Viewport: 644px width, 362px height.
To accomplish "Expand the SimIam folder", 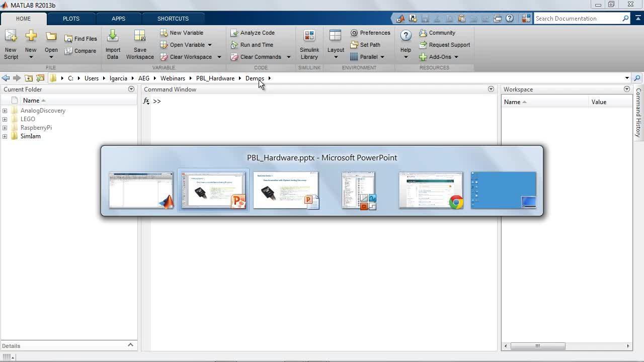I will pos(5,136).
